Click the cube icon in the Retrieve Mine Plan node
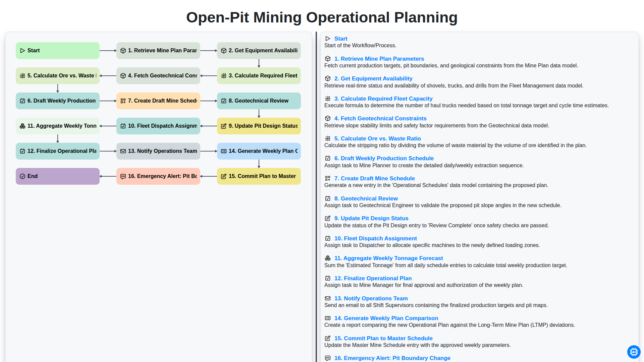Image resolution: width=644 pixels, height=362 pixels. point(123,51)
